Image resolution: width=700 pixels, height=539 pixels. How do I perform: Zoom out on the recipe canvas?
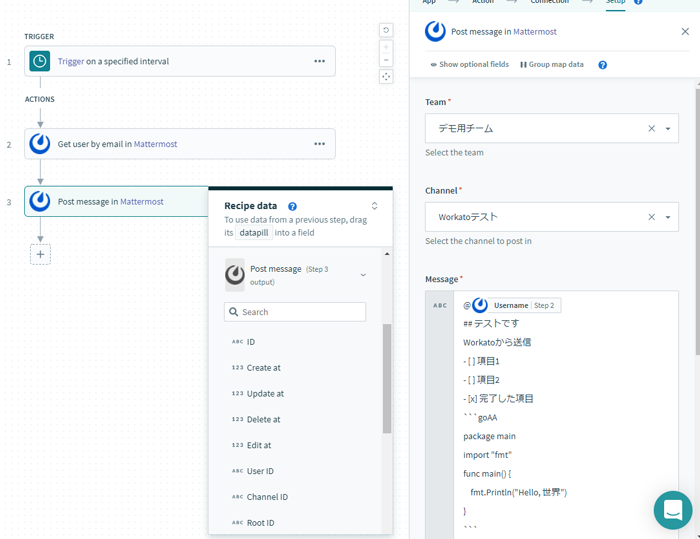click(386, 60)
